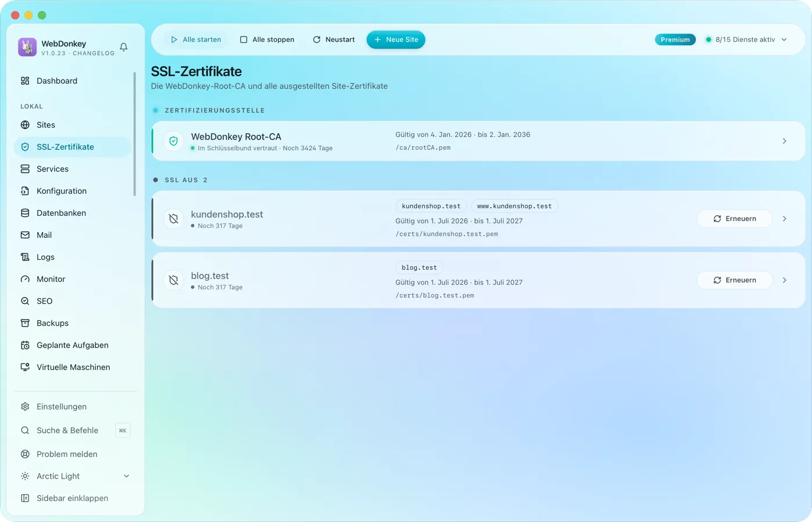
Task: Click the Problem melden lifebuoy icon
Action: [25, 454]
